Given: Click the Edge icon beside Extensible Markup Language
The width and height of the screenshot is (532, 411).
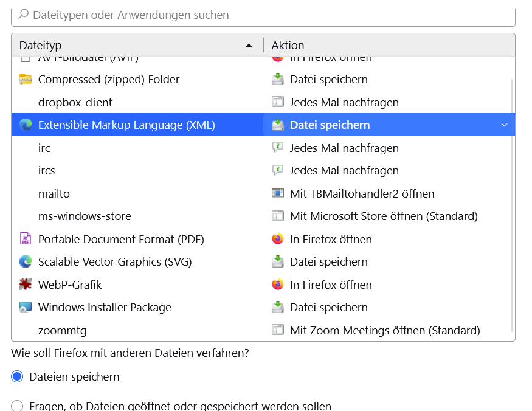Looking at the screenshot, I should point(26,125).
